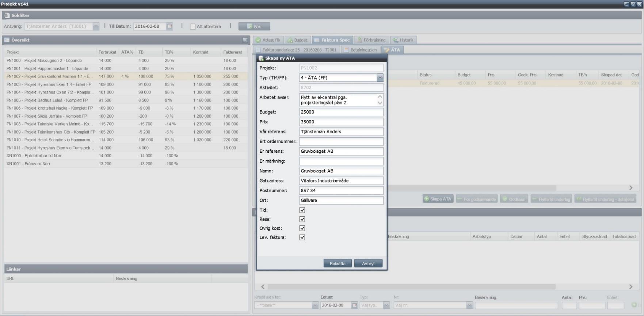Select row PN1000 - Projekt Massugnen 2
This screenshot has height=316, width=644.
[x=126, y=61]
